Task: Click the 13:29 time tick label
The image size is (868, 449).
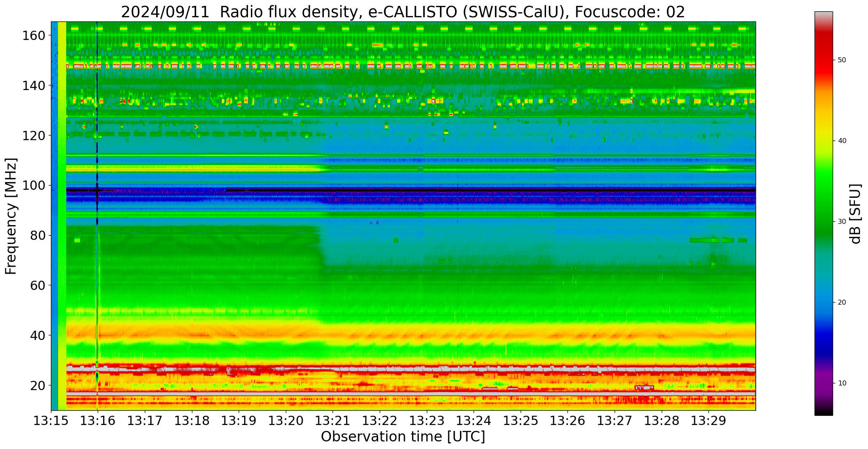Action: coord(708,420)
